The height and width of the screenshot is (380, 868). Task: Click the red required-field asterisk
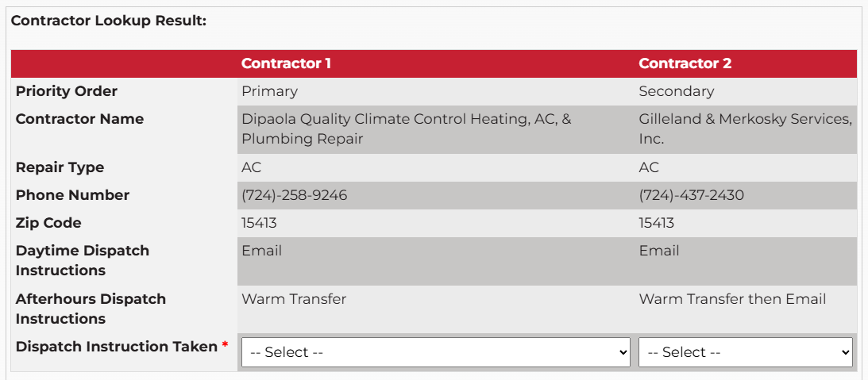226,345
